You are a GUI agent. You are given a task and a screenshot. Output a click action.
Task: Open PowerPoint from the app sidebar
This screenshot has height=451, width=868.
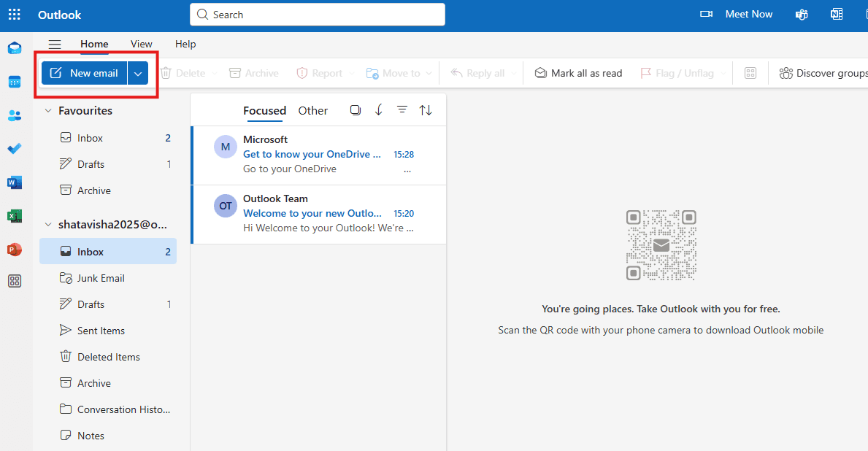click(x=15, y=250)
